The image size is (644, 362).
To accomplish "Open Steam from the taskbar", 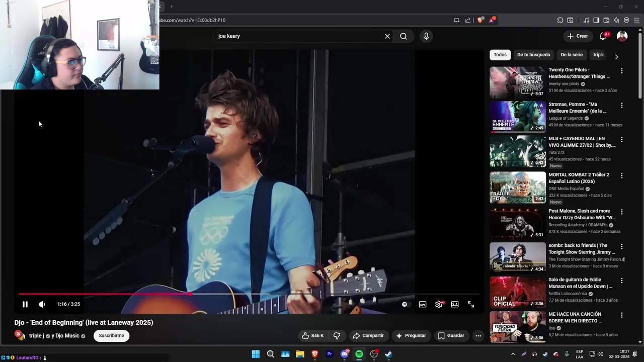I will (388, 354).
